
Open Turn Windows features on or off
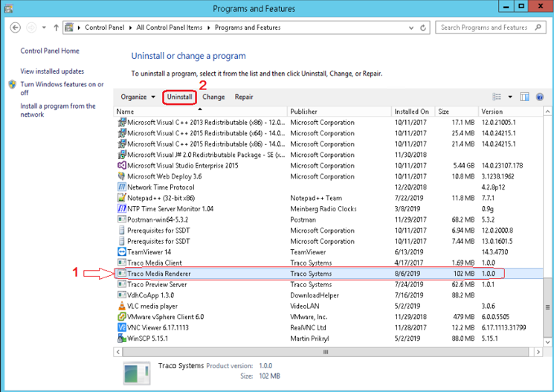click(62, 89)
